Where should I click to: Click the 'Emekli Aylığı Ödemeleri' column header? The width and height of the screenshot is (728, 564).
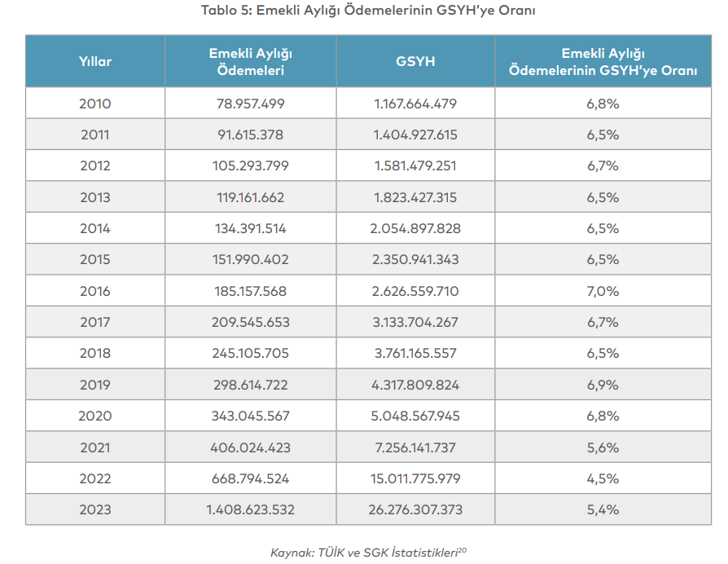coord(250,61)
